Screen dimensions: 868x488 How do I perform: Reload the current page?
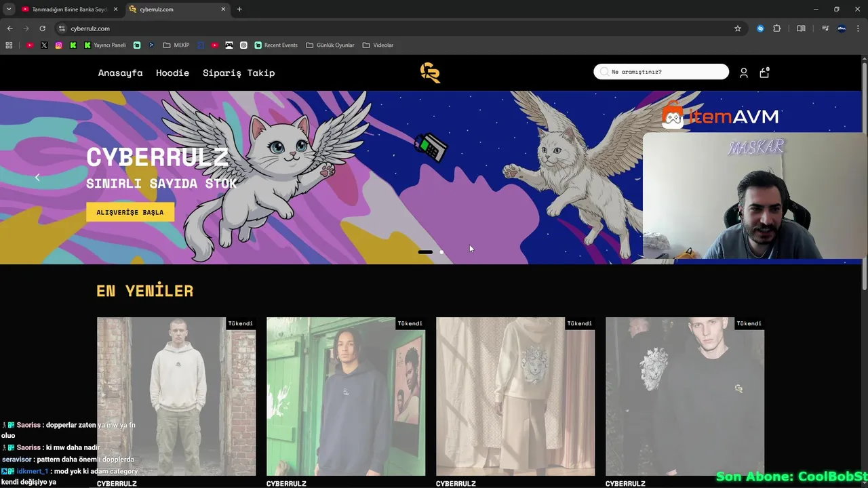[42, 28]
